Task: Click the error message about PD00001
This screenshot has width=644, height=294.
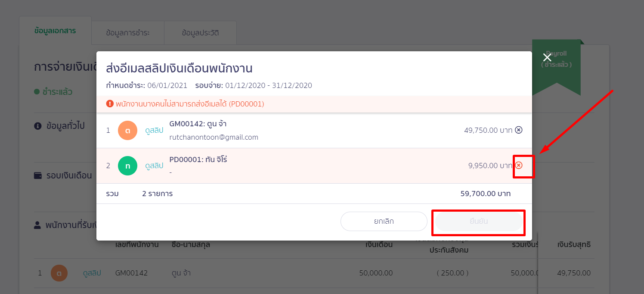Action: (190, 104)
